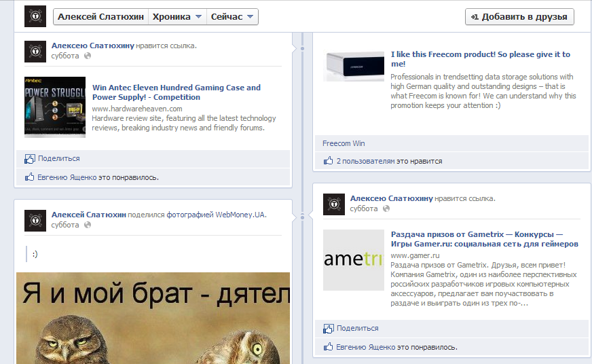Click timeline dot next to Antec post
The height and width of the screenshot is (364, 592).
302,48
